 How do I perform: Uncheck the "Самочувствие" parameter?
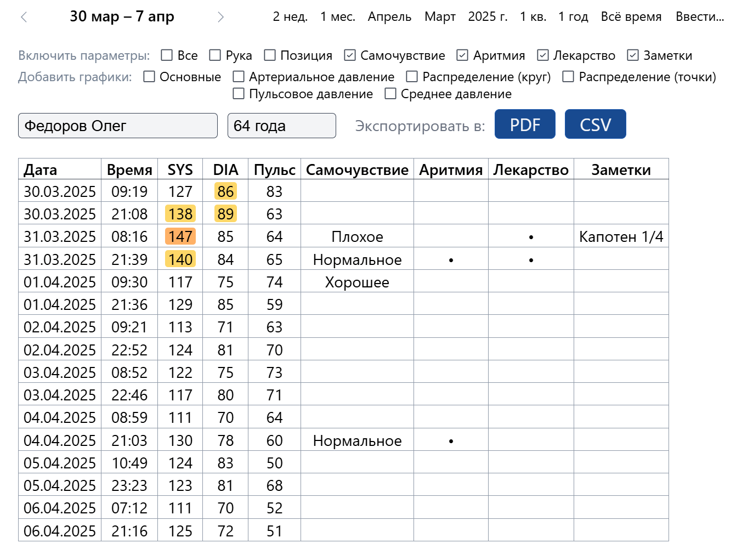(x=349, y=55)
